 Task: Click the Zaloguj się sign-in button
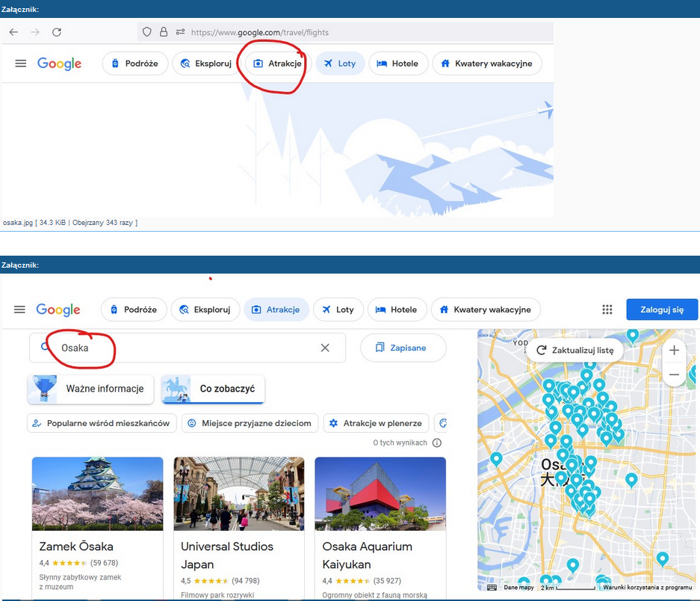662,309
